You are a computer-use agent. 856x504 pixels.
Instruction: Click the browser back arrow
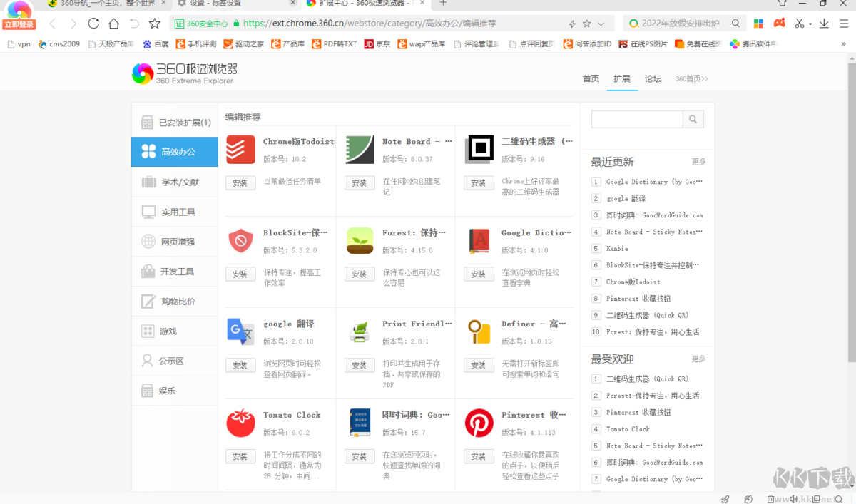point(52,24)
